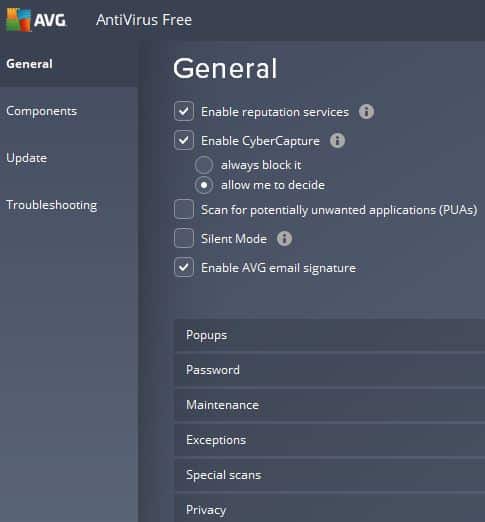
Task: Select the 'always block it' radio option
Action: click(x=204, y=165)
